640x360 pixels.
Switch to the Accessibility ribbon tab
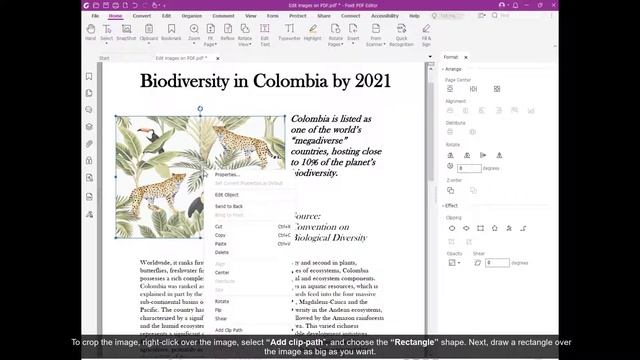(384, 16)
